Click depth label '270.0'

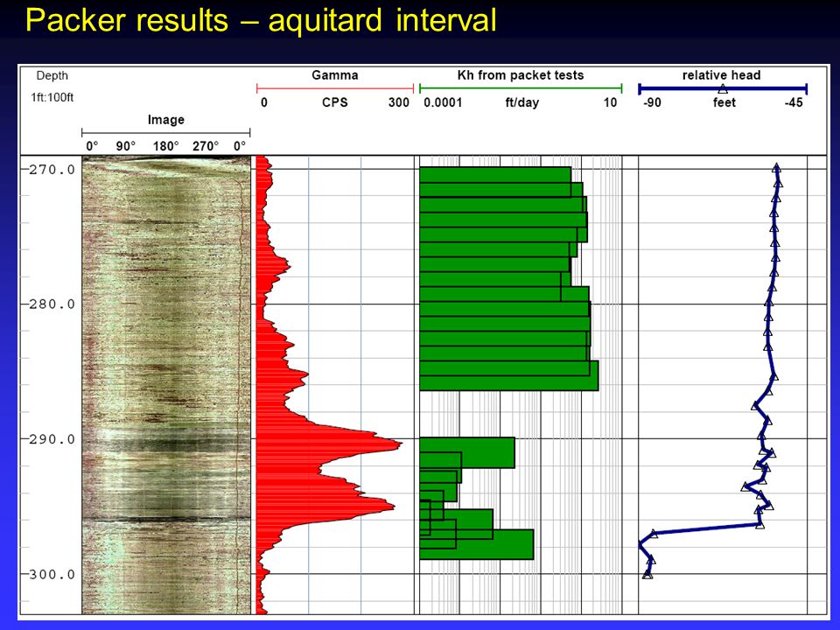coord(52,170)
